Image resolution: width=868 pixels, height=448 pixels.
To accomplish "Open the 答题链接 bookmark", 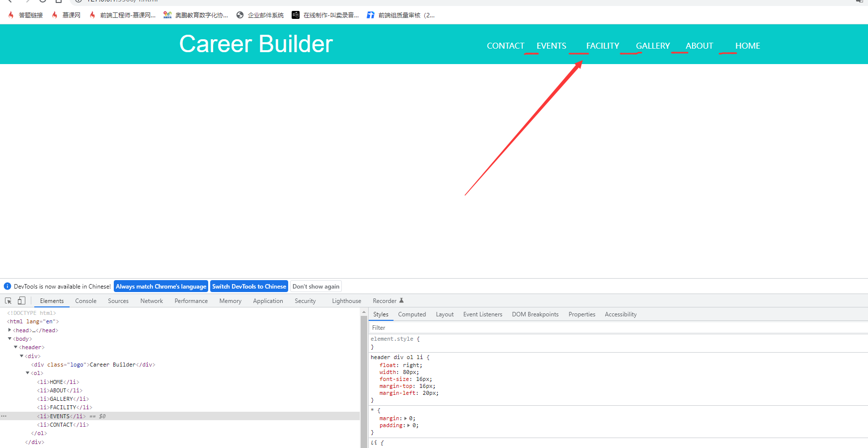I will [26, 15].
